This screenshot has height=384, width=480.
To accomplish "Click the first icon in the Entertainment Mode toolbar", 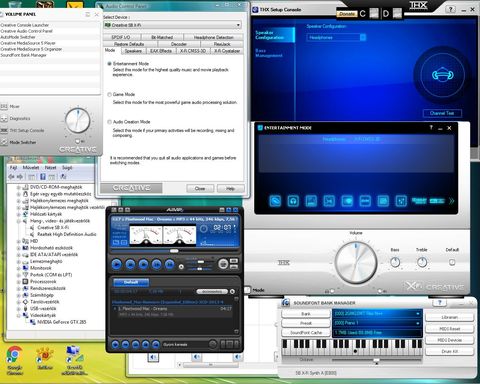I will (x=275, y=201).
